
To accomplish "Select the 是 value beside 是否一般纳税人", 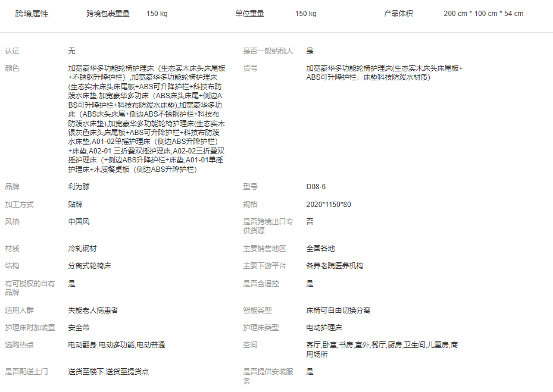I will pos(310,51).
